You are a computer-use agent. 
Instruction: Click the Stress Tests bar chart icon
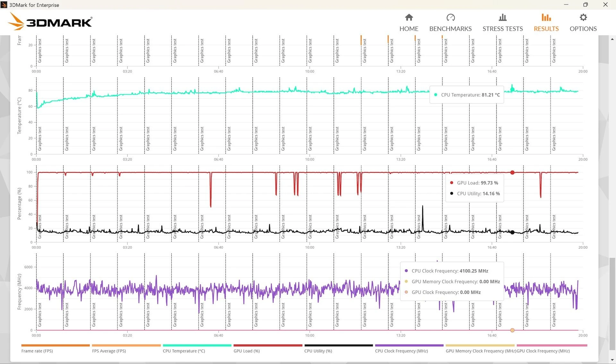point(503,17)
